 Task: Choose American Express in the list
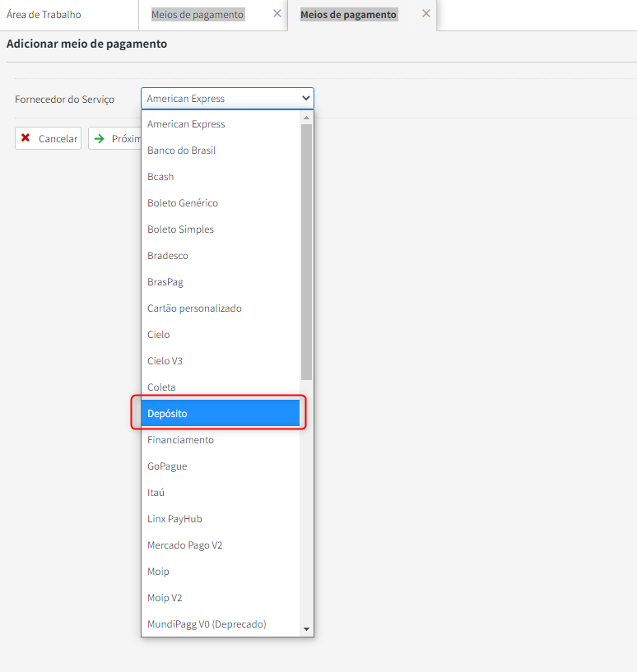221,124
